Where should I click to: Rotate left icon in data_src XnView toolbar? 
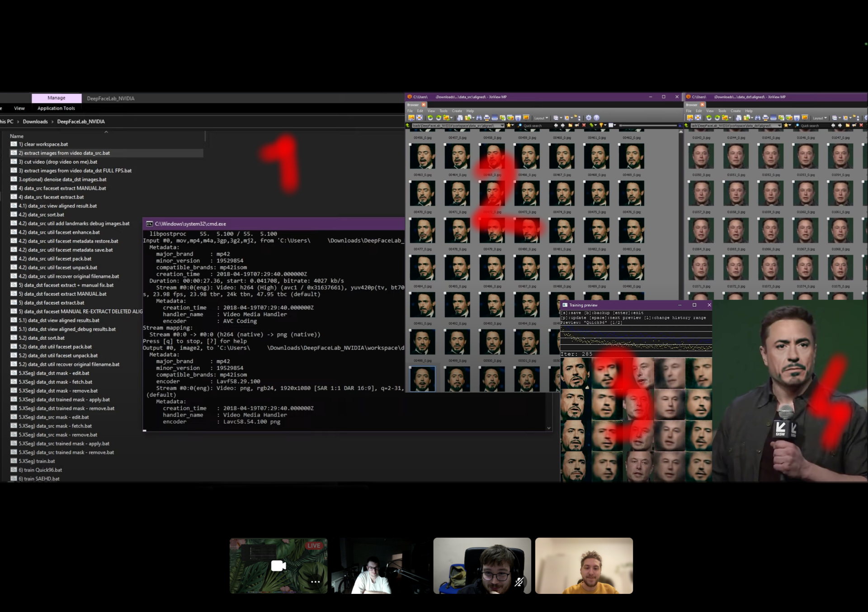pyautogui.click(x=430, y=118)
